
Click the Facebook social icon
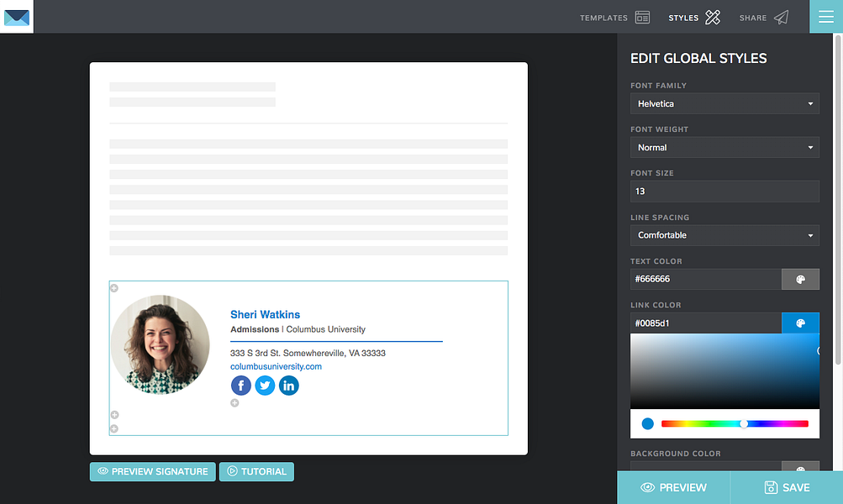point(241,386)
